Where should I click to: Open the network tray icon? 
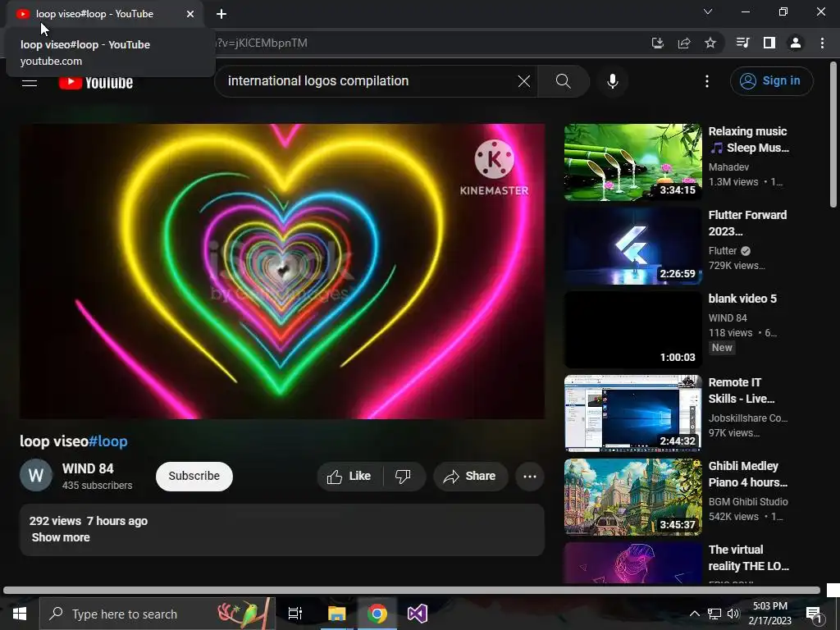coord(714,614)
